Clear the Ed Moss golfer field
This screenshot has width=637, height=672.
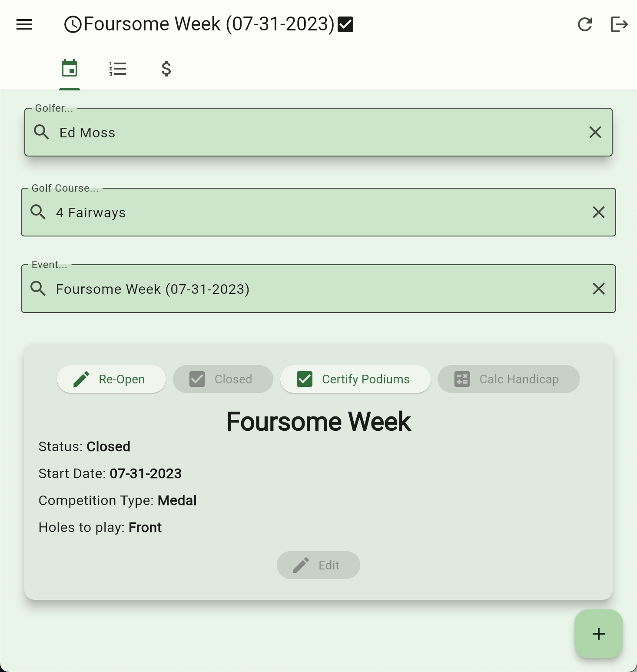(x=595, y=132)
